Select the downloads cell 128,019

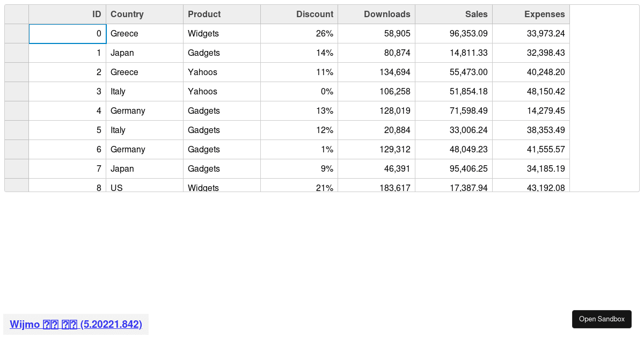click(377, 111)
